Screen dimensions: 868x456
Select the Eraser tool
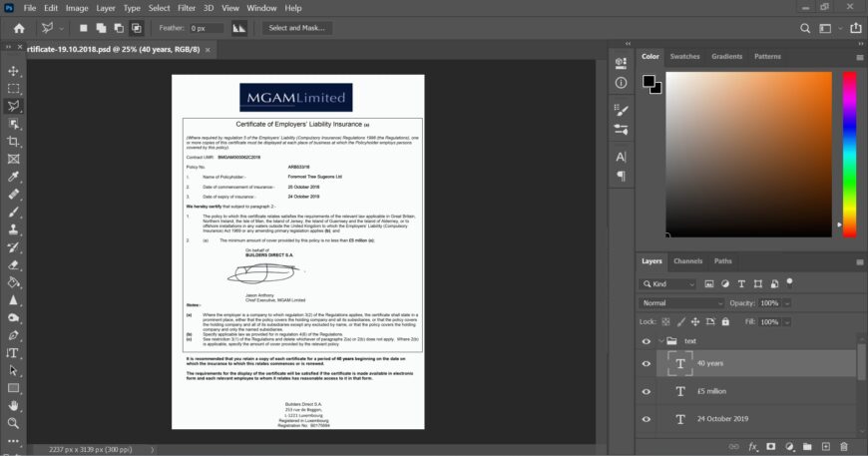pos(13,265)
